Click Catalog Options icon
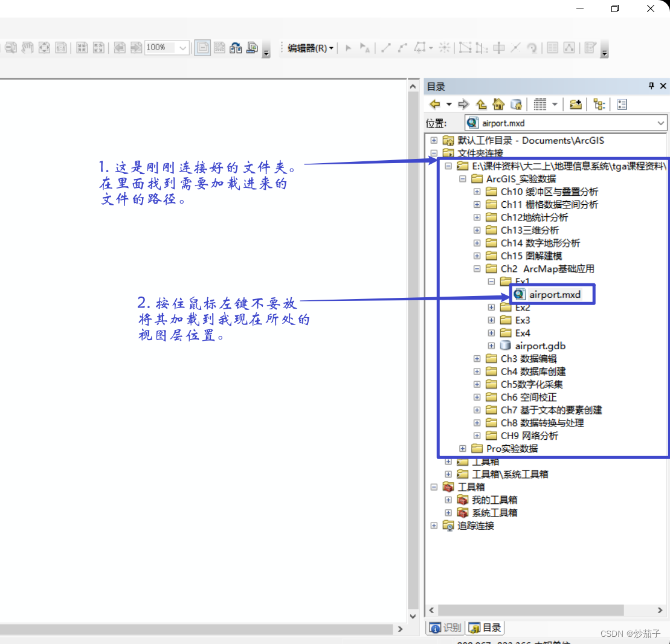670x644 pixels. coord(622,105)
